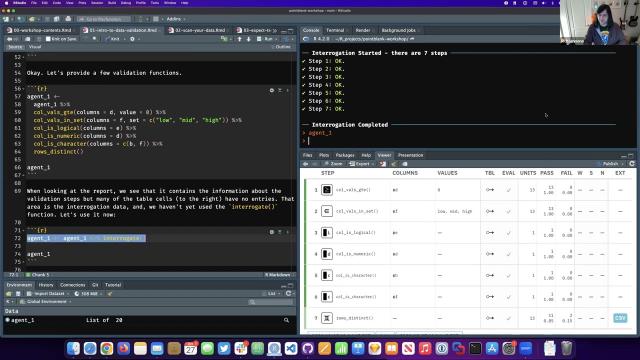
Task: Open Slack from the Dock
Action: [x=241, y=349]
